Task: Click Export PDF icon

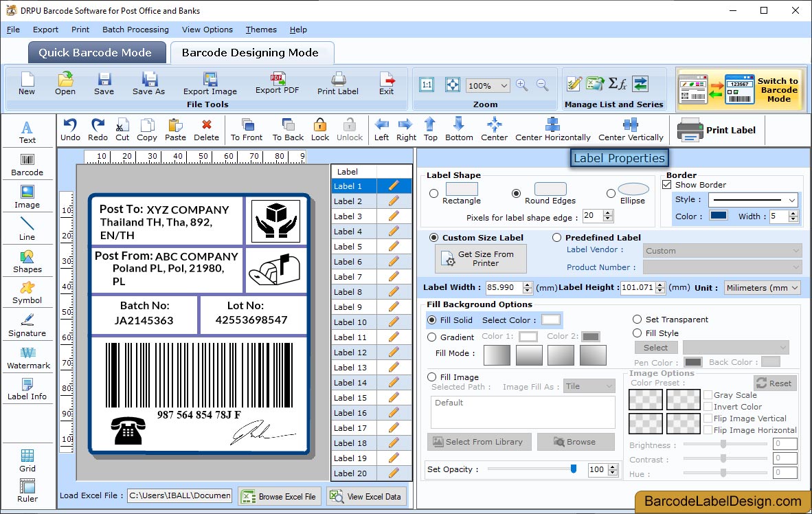Action: pos(277,83)
